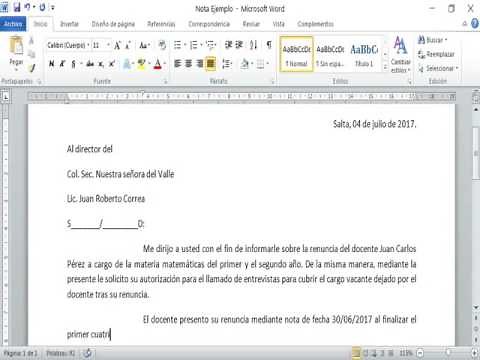The image size is (480, 360).
Task: Apply the Normal style
Action: tap(296, 54)
